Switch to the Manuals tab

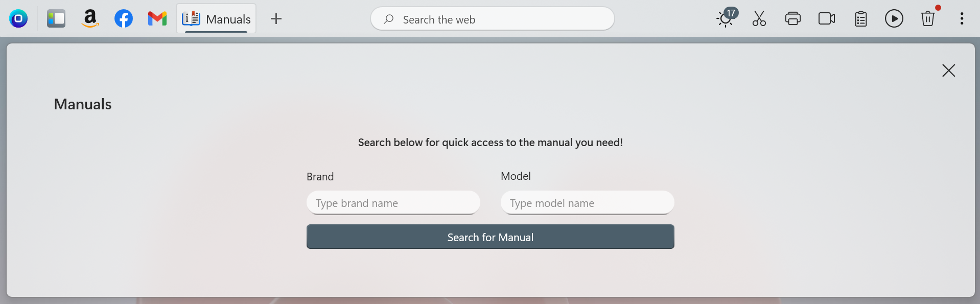(216, 18)
